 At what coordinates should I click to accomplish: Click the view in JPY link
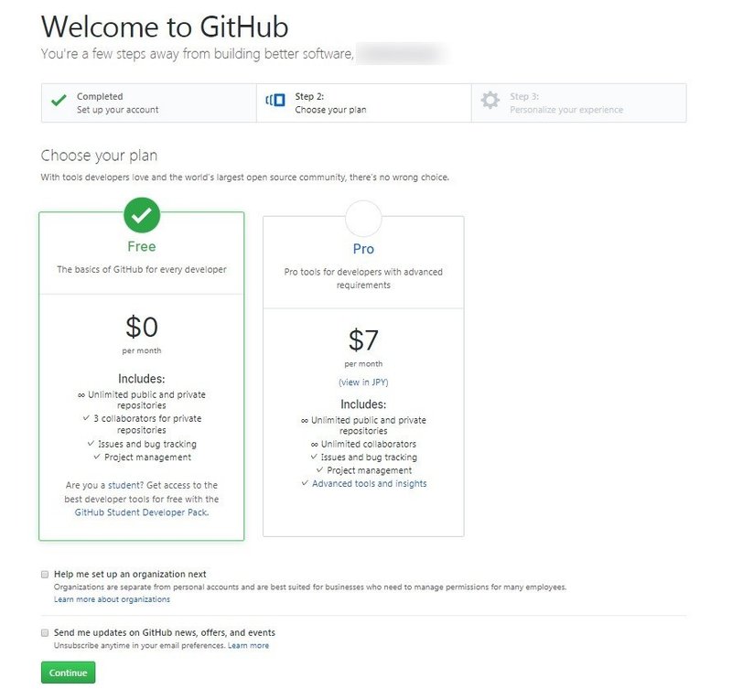[x=363, y=382]
